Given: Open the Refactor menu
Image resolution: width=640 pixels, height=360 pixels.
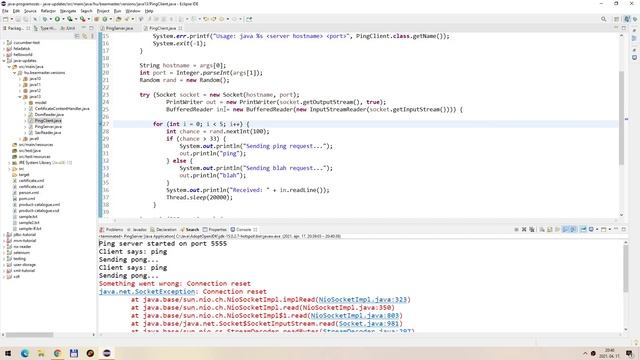Looking at the screenshot, I should pyautogui.click(x=48, y=11).
